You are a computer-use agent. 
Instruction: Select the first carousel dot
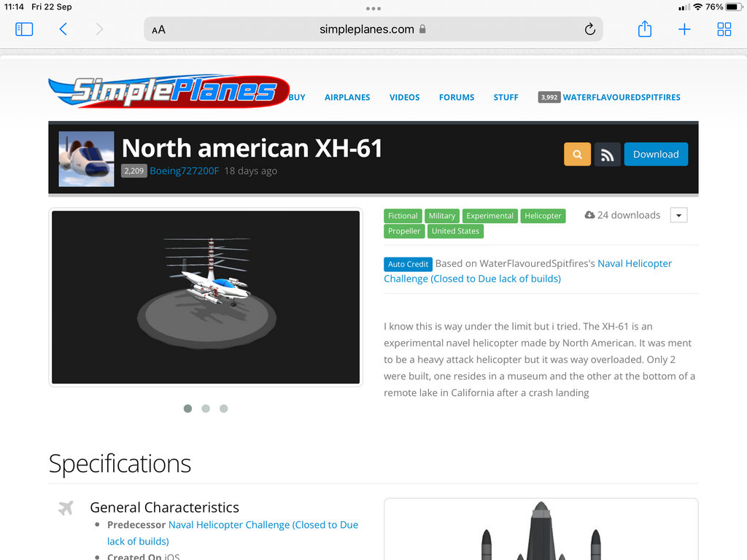(187, 408)
